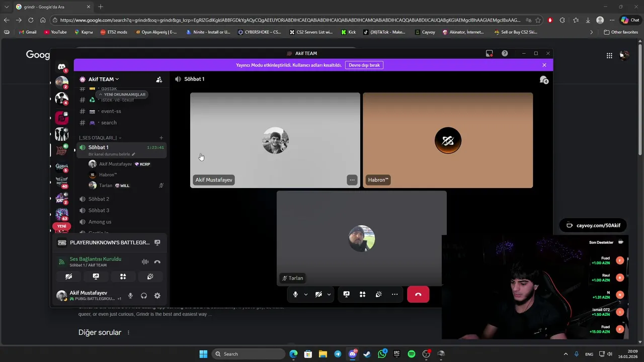Switch to grindr Google browser tab
This screenshot has width=644, height=362.
pos(53,7)
